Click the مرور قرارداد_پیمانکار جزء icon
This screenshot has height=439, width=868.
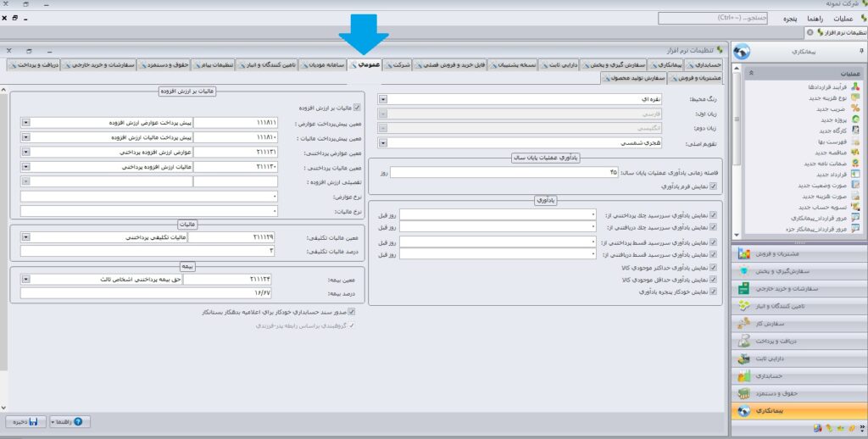coord(855,228)
